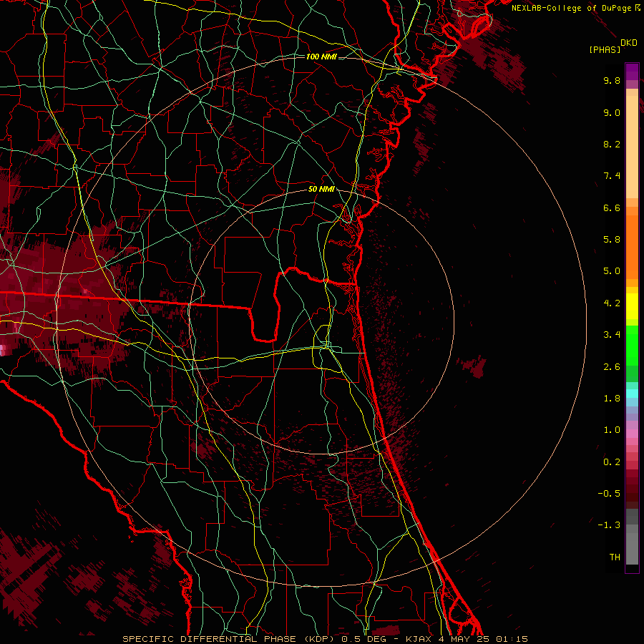Click the -1.3 value on the scale

[609, 525]
